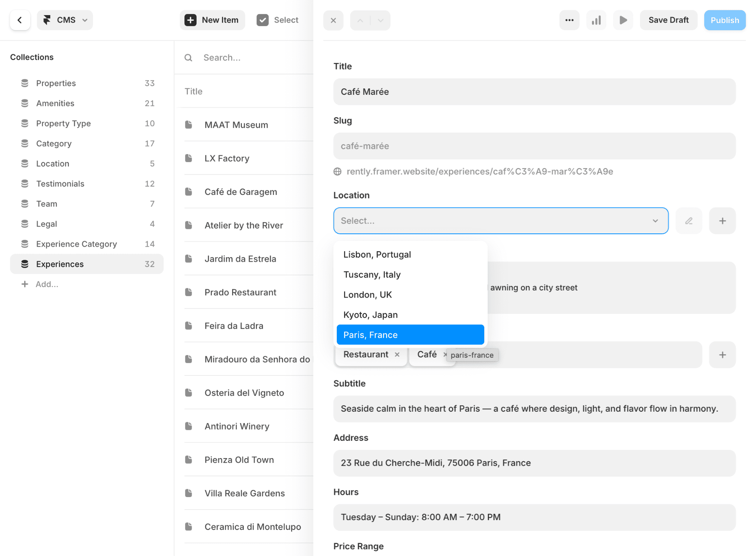Click the edit pencil icon beside Location
Screen dimensions: 756x556
pos(689,221)
